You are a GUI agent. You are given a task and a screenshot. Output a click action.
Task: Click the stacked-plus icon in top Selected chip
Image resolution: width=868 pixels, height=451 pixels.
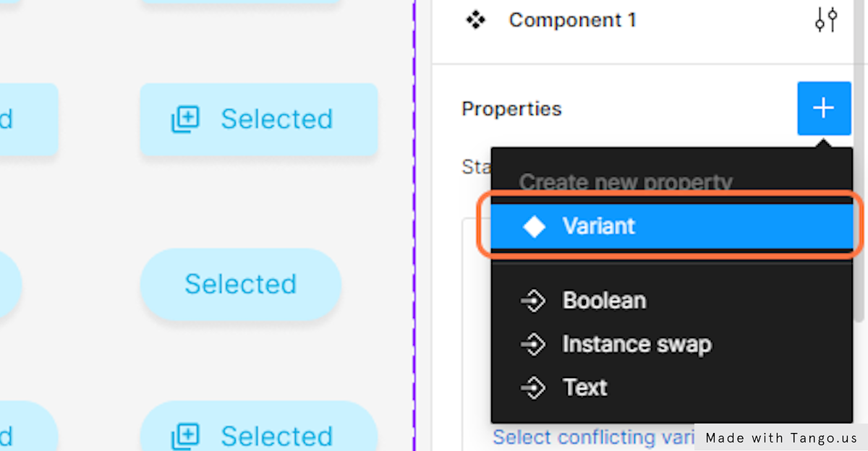[185, 119]
